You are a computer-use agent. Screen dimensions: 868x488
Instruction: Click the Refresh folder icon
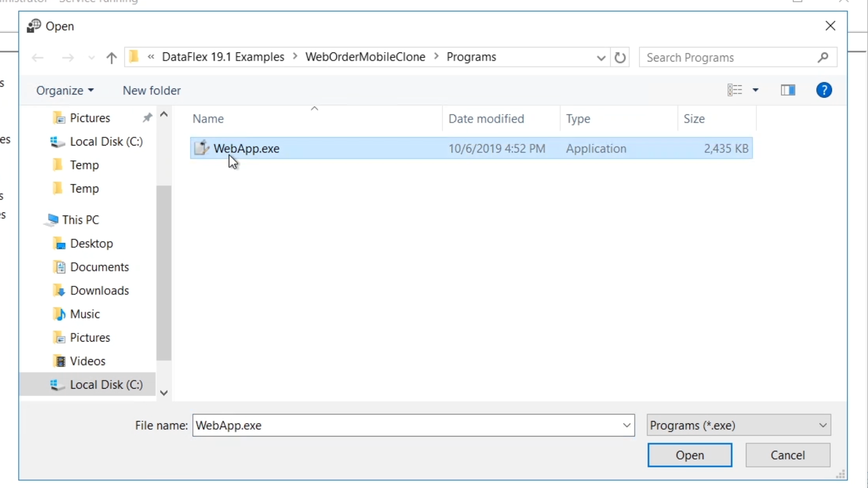pyautogui.click(x=620, y=58)
